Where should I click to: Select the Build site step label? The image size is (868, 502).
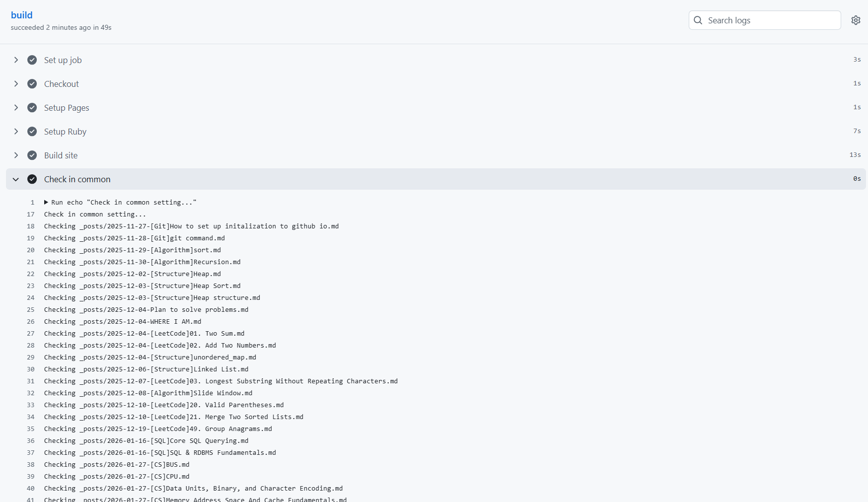pos(61,155)
